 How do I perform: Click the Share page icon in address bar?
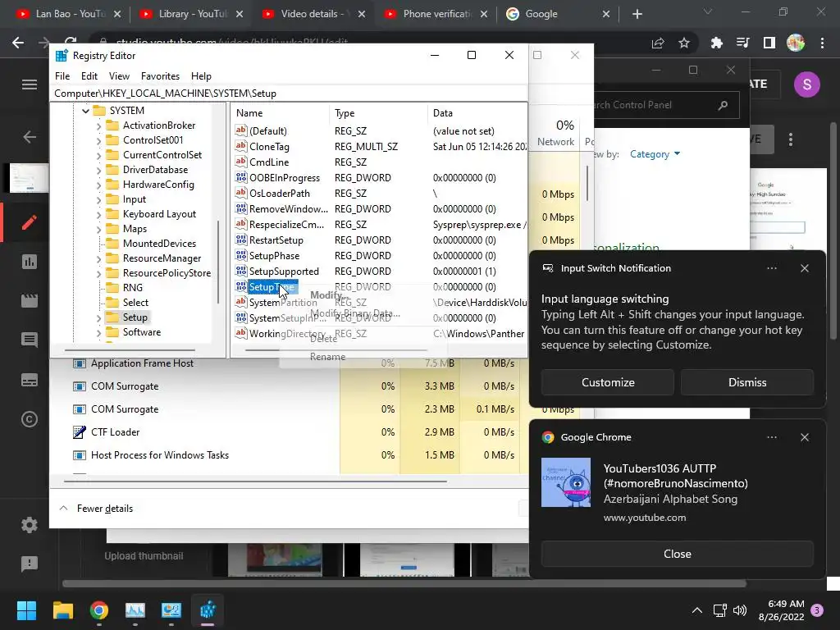(x=658, y=43)
